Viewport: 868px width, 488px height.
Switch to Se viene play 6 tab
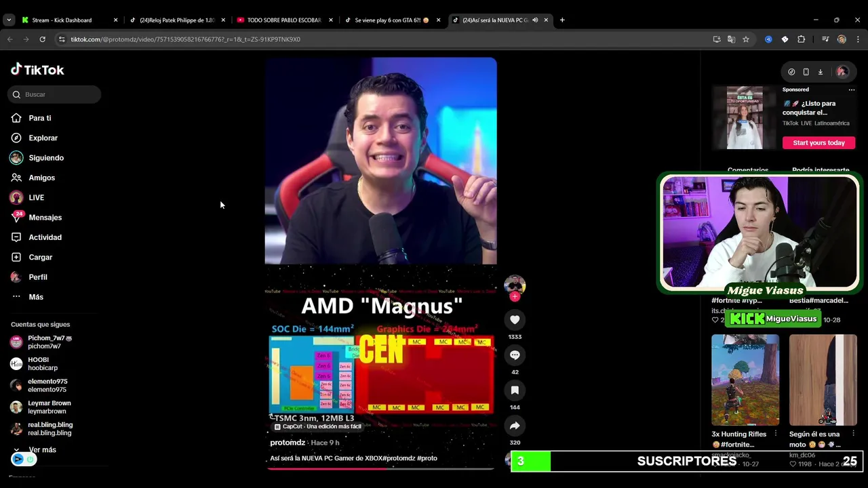click(x=392, y=20)
